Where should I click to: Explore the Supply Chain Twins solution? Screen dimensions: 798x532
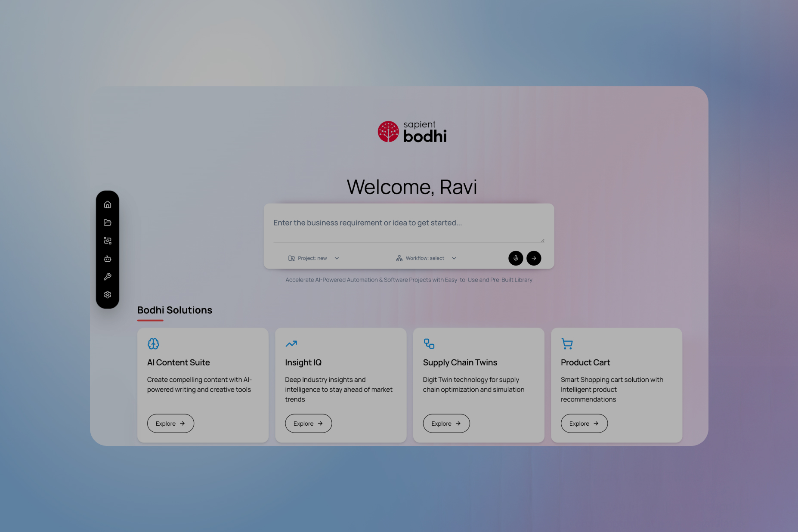pos(446,424)
